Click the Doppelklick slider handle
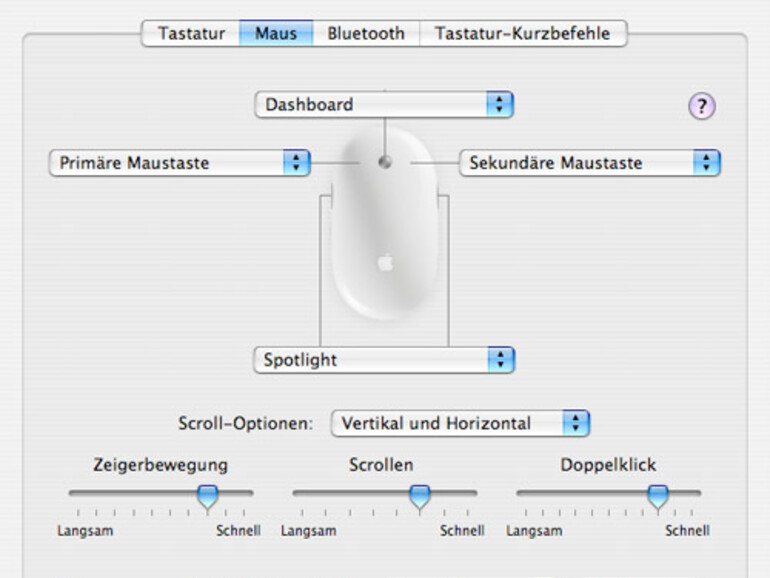The width and height of the screenshot is (770, 578). 657,494
